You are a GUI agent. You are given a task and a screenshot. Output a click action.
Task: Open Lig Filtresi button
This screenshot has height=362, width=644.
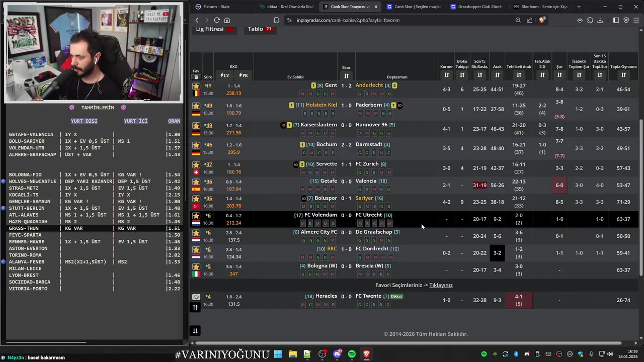215,29
